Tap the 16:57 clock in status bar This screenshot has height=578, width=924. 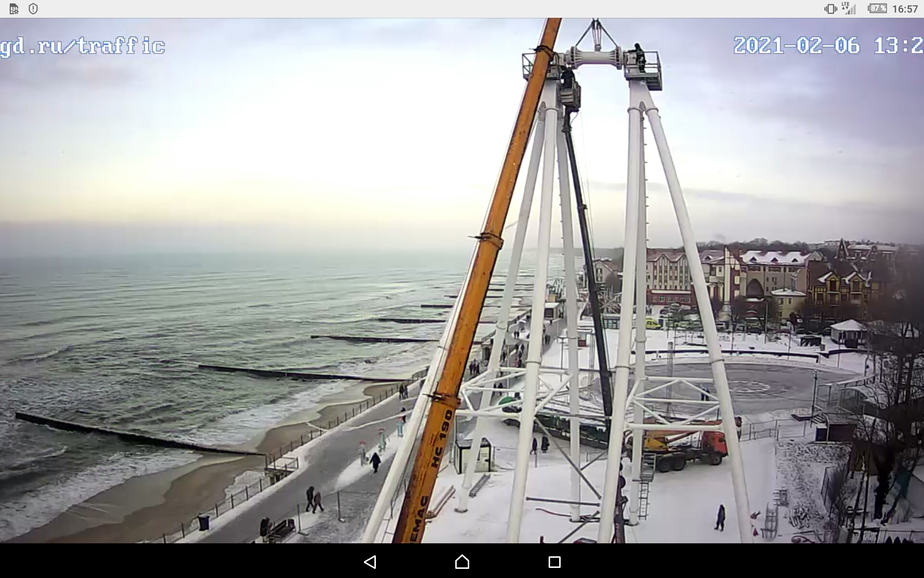(905, 9)
